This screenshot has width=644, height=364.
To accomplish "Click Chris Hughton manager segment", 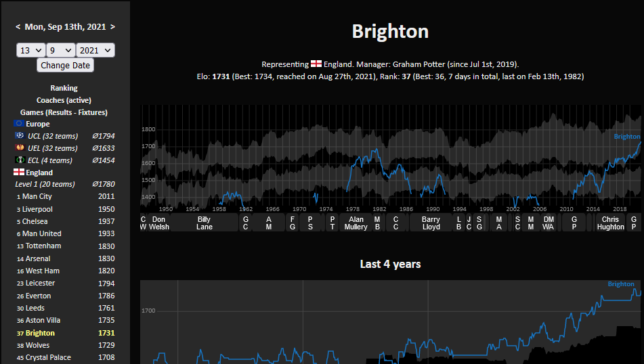I will [610, 223].
